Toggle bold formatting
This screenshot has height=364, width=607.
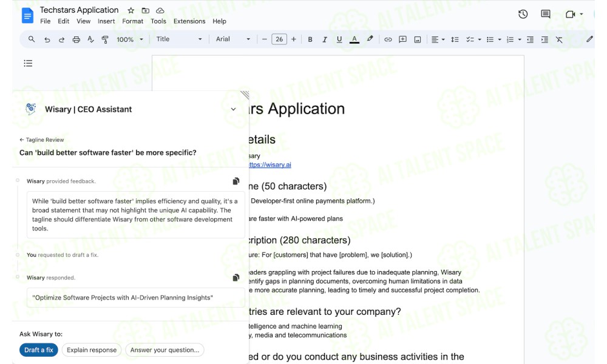coord(310,39)
